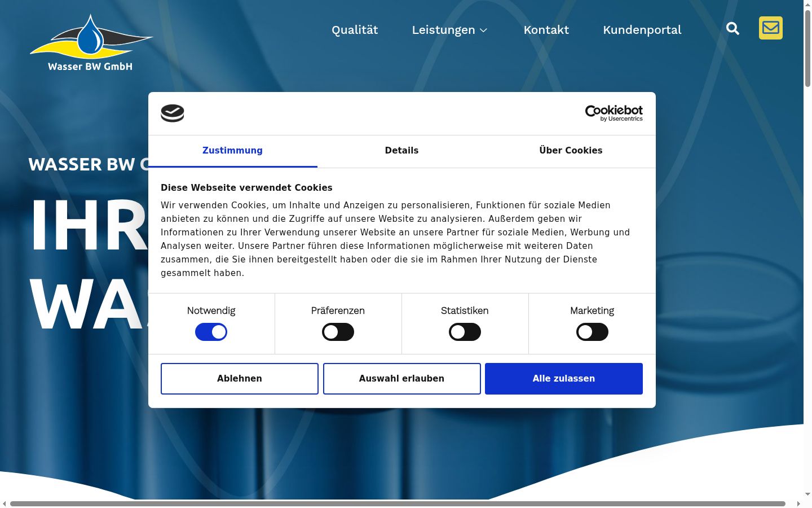Image resolution: width=812 pixels, height=508 pixels.
Task: Click the 'Statistiken' category label
Action: coord(465,310)
